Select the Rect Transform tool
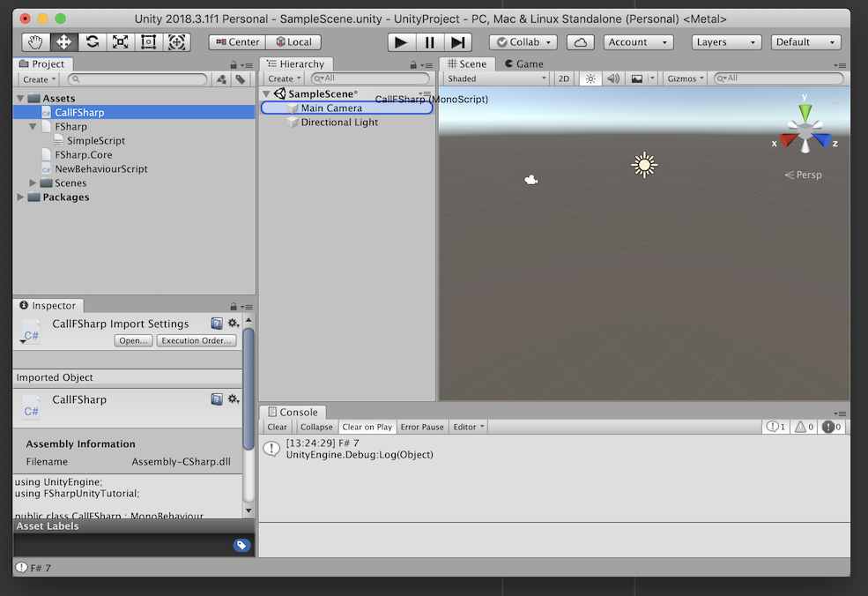This screenshot has width=868, height=596. (148, 42)
